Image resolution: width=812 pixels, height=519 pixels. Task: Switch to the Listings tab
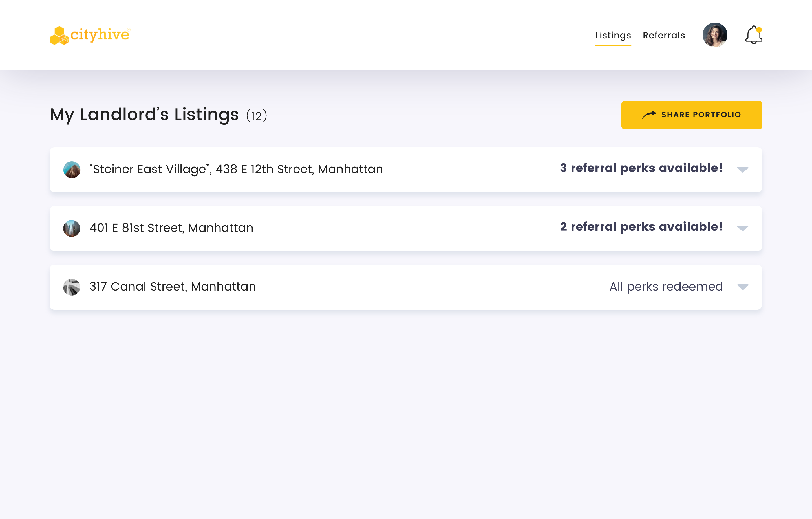click(613, 36)
